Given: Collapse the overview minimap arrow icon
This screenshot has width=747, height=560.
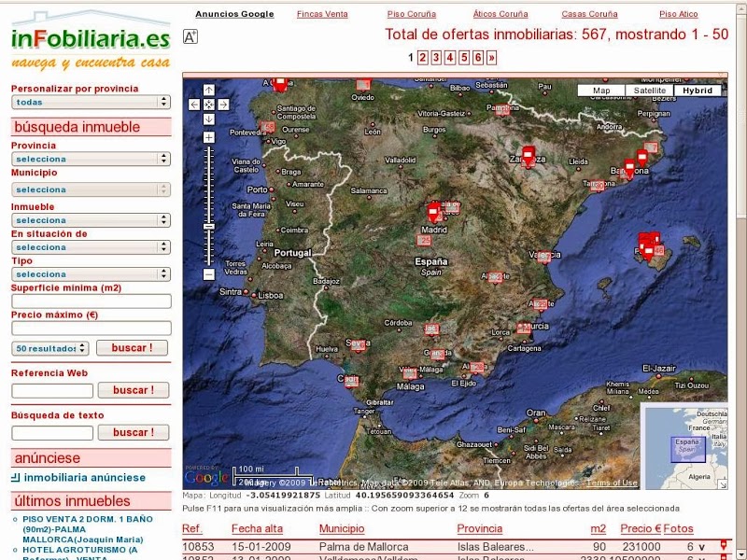Looking at the screenshot, I should click(723, 484).
